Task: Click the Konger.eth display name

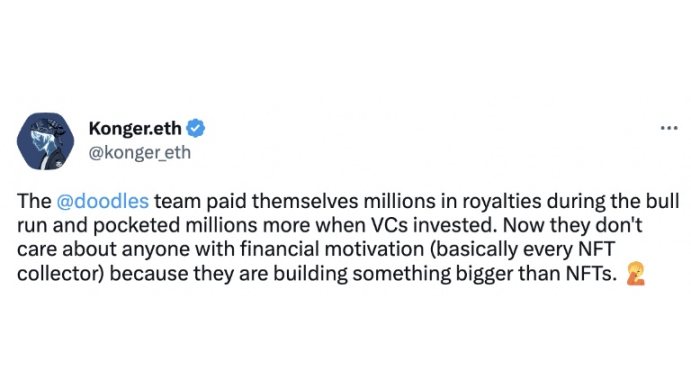Action: (135, 128)
